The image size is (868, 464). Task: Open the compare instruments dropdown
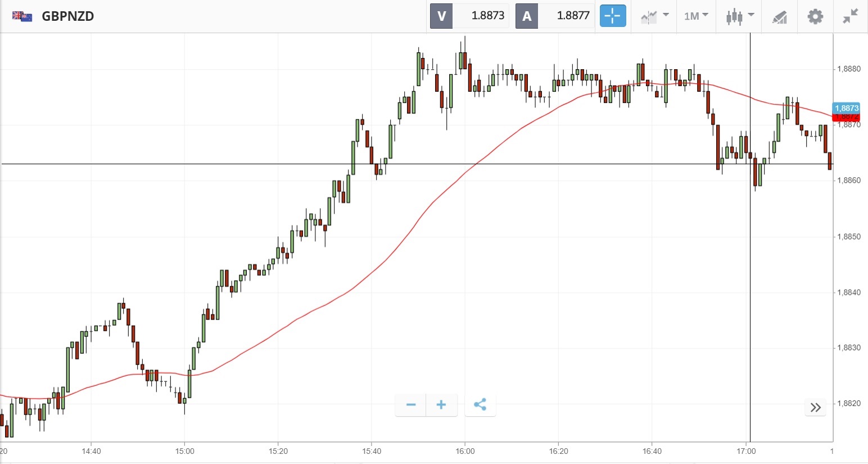pos(654,16)
